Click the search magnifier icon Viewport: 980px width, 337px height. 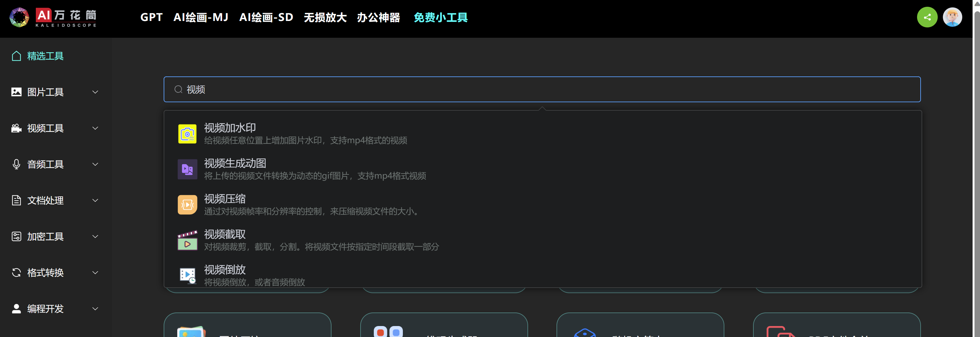click(x=178, y=89)
